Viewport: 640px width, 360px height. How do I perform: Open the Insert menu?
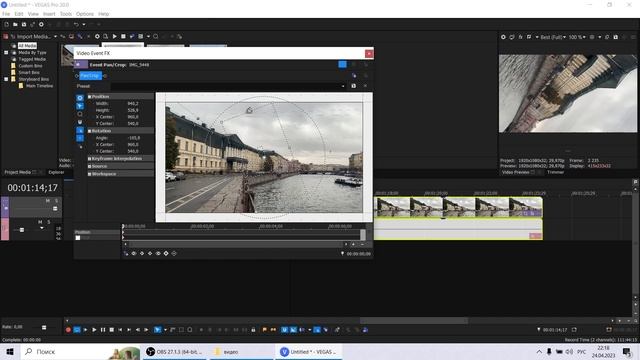tap(49, 14)
